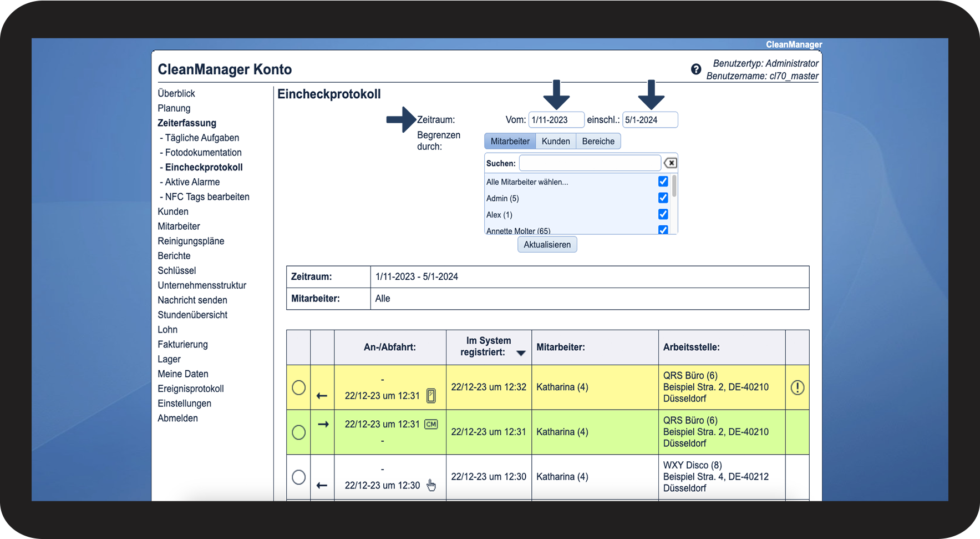
Task: Click the warning icon in the QRS Büro row
Action: click(x=797, y=387)
